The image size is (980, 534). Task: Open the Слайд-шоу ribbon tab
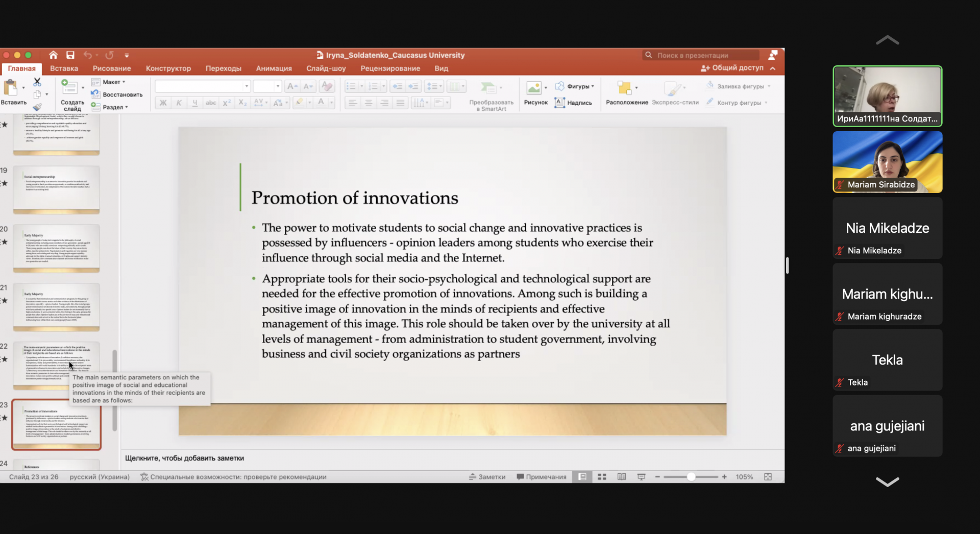coord(326,68)
